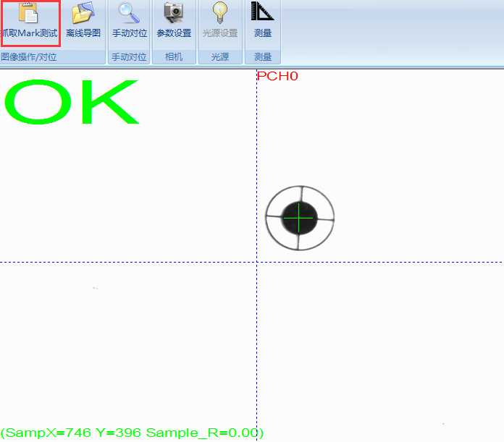
Task: Open 参数设置 camera settings icon
Action: tap(174, 14)
